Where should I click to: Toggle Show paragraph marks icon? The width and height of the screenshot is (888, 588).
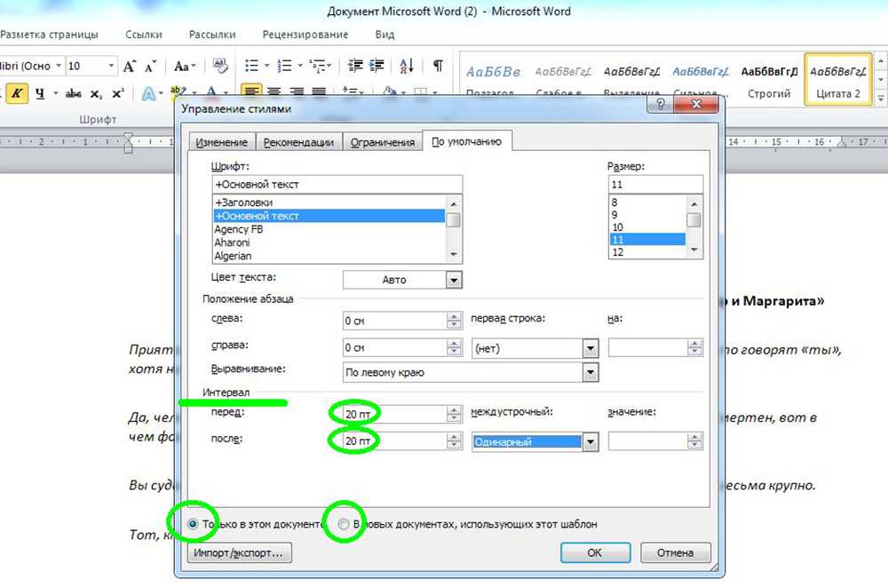[438, 67]
